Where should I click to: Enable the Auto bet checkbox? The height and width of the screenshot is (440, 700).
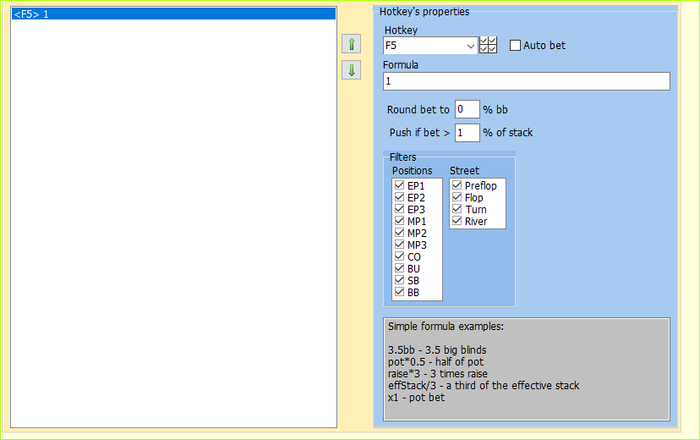tap(515, 45)
